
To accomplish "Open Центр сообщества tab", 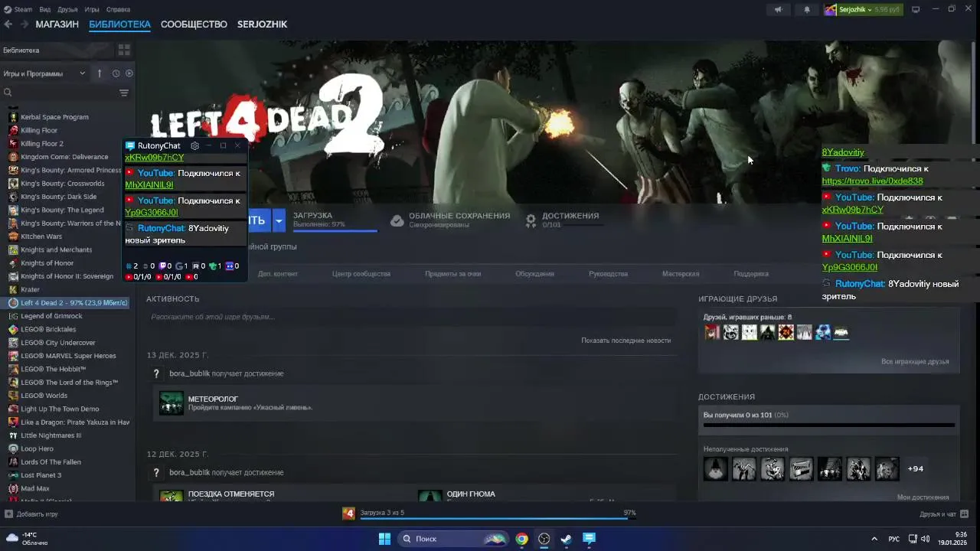I will (x=361, y=274).
